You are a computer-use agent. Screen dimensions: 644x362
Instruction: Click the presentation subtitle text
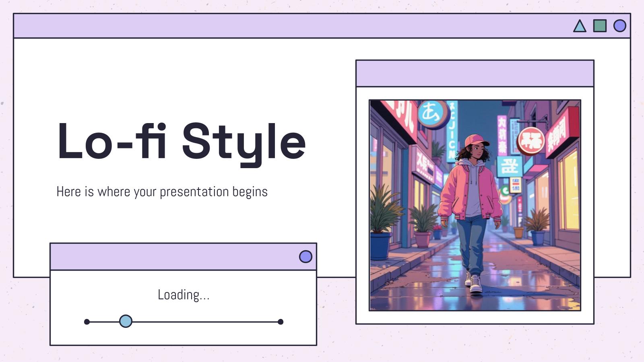click(163, 192)
